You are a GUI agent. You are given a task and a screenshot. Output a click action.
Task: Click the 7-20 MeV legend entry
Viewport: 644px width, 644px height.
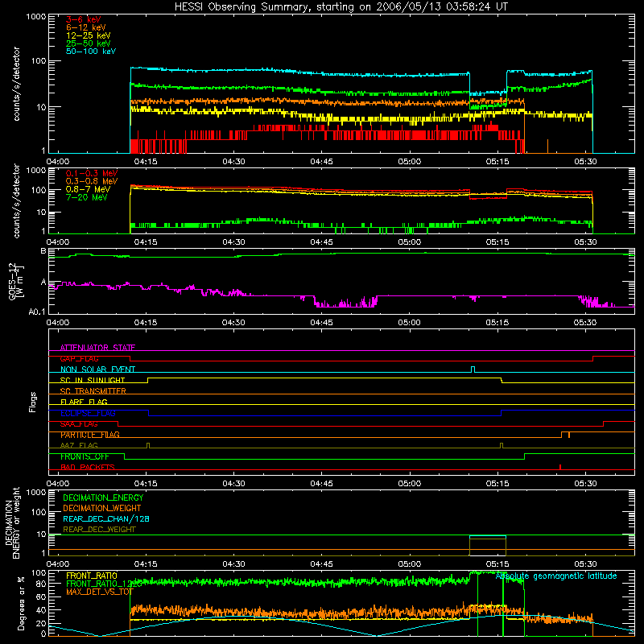pos(87,197)
